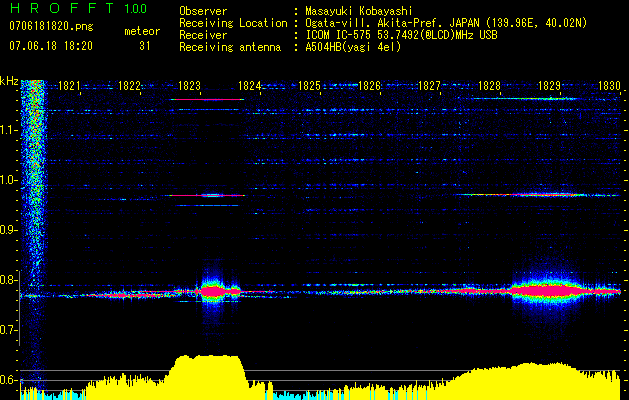Click the time marker 1822

(x=129, y=86)
